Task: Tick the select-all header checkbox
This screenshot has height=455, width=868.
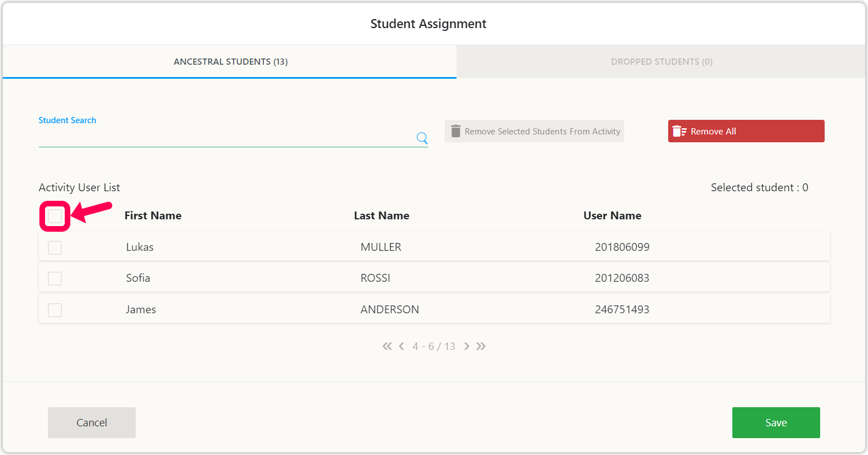Action: [x=55, y=216]
